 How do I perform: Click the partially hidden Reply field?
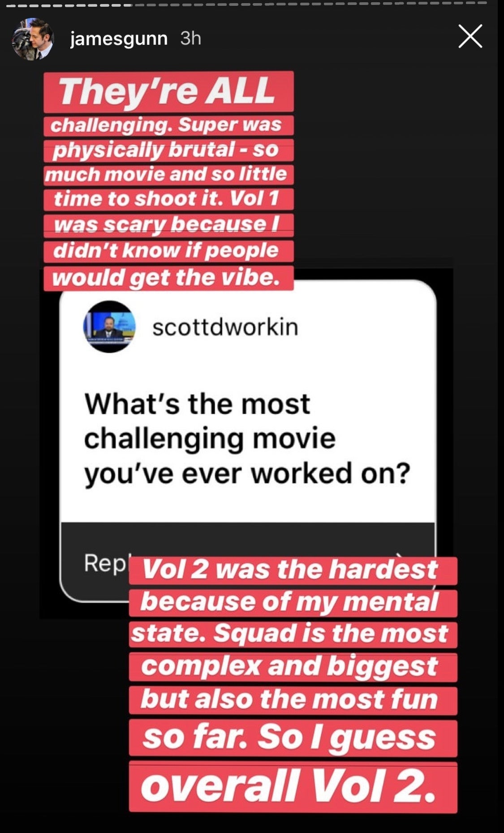coord(106,563)
